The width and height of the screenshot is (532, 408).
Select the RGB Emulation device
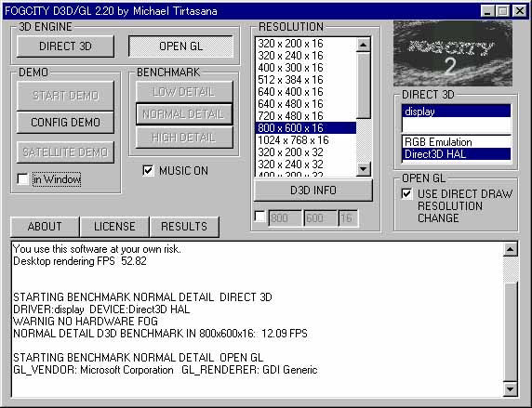tap(456, 142)
